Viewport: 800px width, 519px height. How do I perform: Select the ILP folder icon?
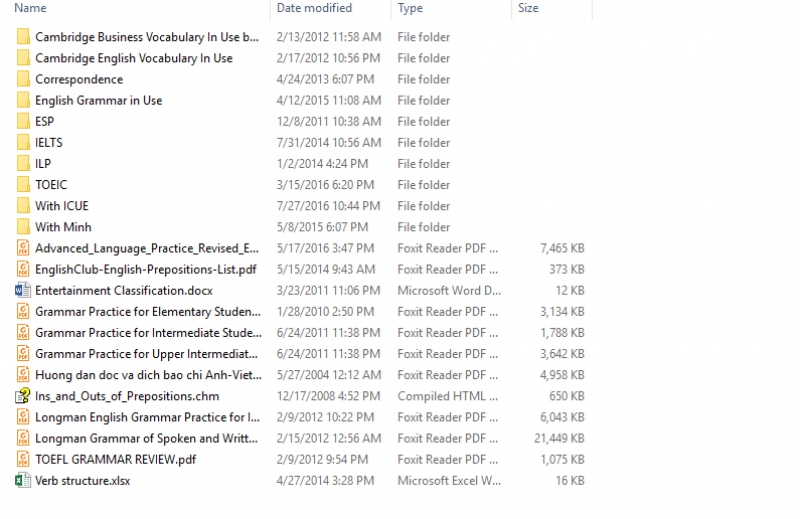click(23, 163)
